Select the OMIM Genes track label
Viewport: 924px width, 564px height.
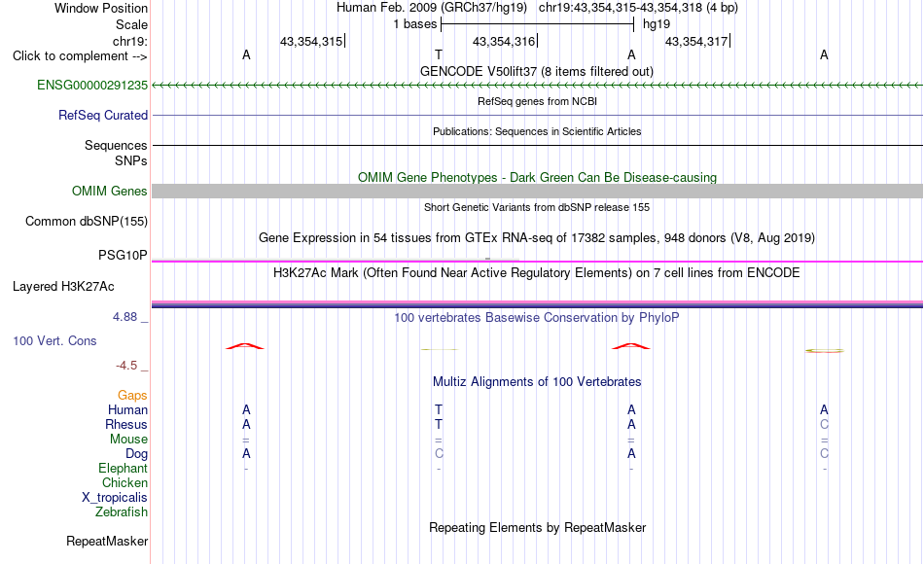pos(109,191)
